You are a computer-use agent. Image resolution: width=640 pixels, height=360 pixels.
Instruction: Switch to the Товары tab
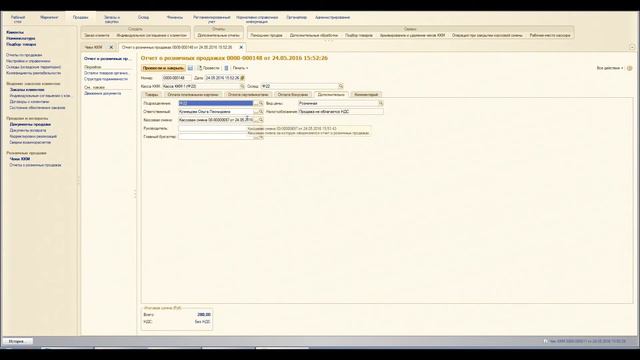point(151,95)
